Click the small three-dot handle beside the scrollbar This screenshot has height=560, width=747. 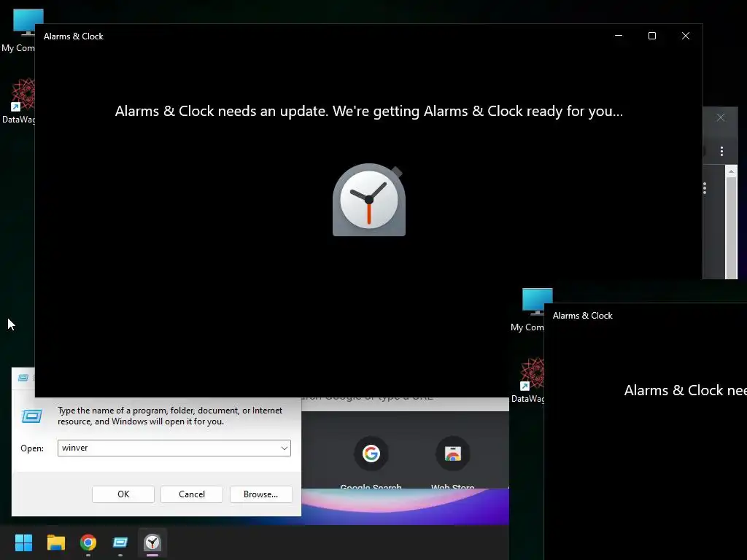705,189
